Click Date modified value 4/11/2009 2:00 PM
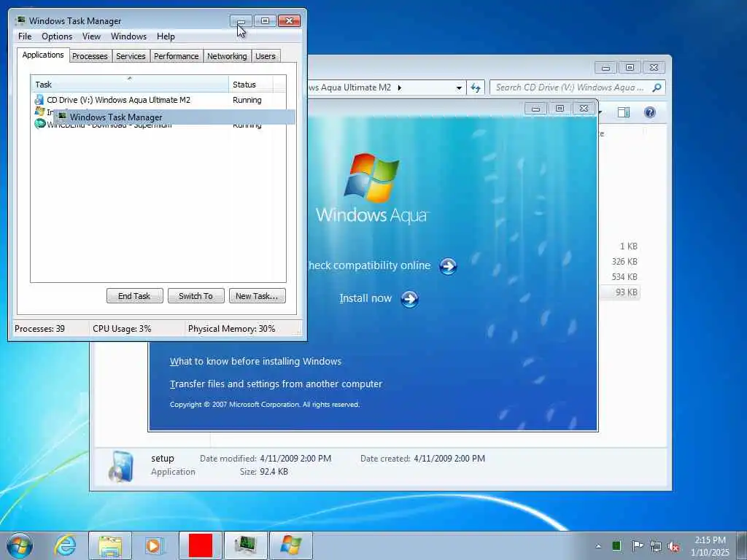 pos(295,459)
